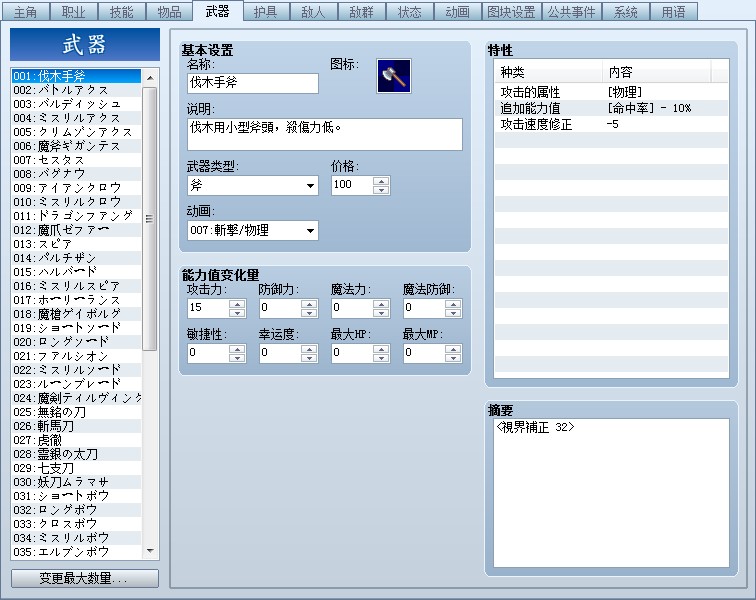Select weapon 027:虎徹
The height and width of the screenshot is (600, 756).
(x=76, y=439)
